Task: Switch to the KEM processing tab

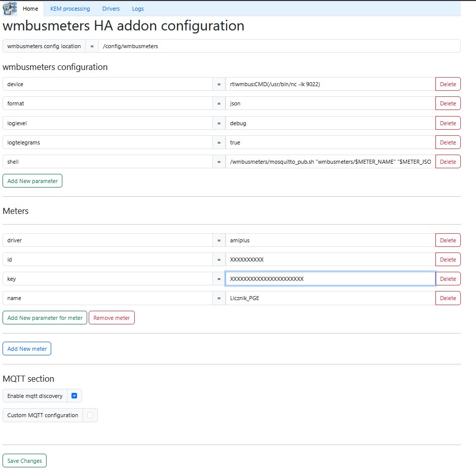Action: pyautogui.click(x=70, y=9)
